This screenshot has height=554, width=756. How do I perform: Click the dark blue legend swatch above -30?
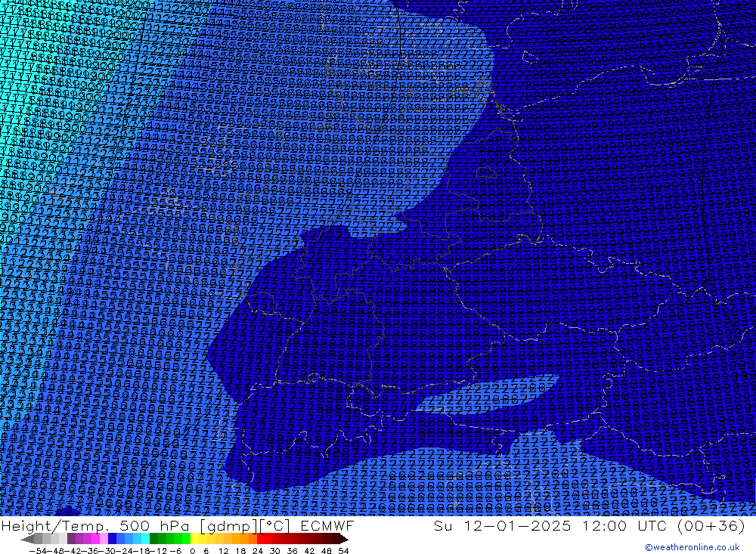tap(113, 539)
